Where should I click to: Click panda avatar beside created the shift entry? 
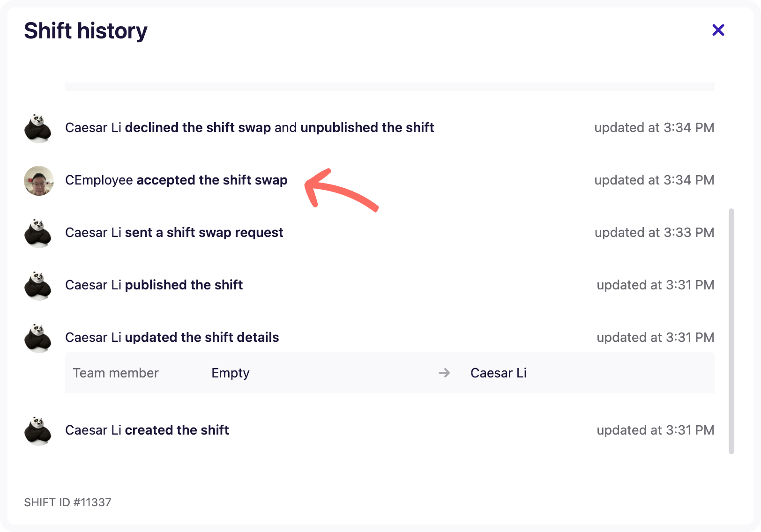[x=38, y=430]
